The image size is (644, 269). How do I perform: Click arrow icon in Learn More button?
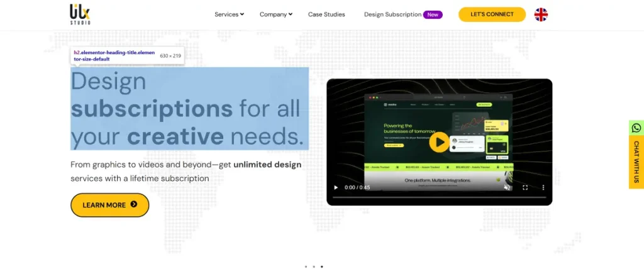(x=133, y=205)
